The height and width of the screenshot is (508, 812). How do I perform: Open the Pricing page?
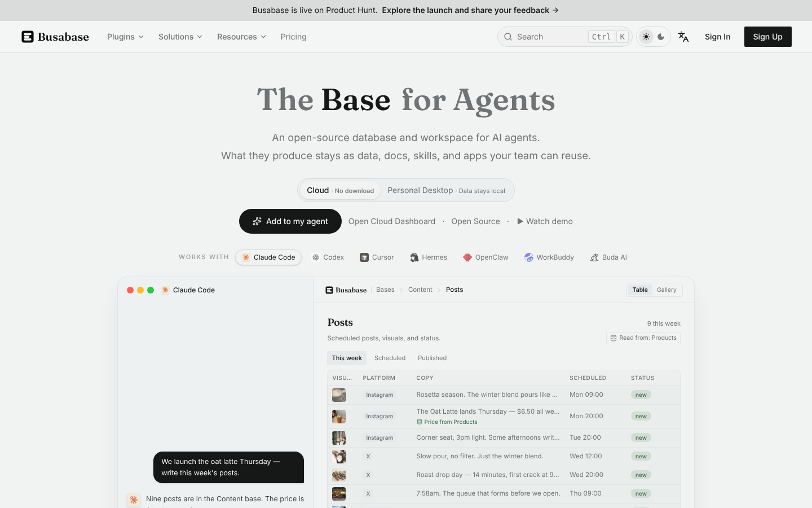tap(294, 37)
